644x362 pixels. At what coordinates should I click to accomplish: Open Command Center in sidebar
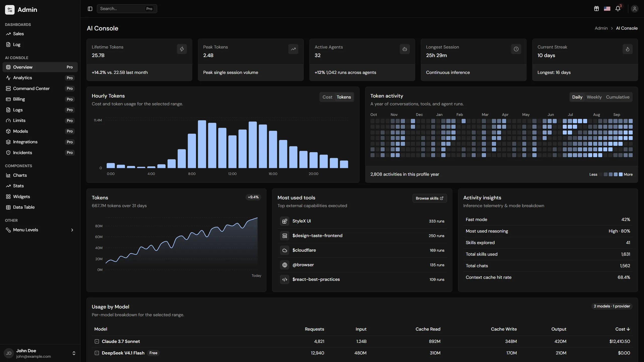[x=40, y=88]
